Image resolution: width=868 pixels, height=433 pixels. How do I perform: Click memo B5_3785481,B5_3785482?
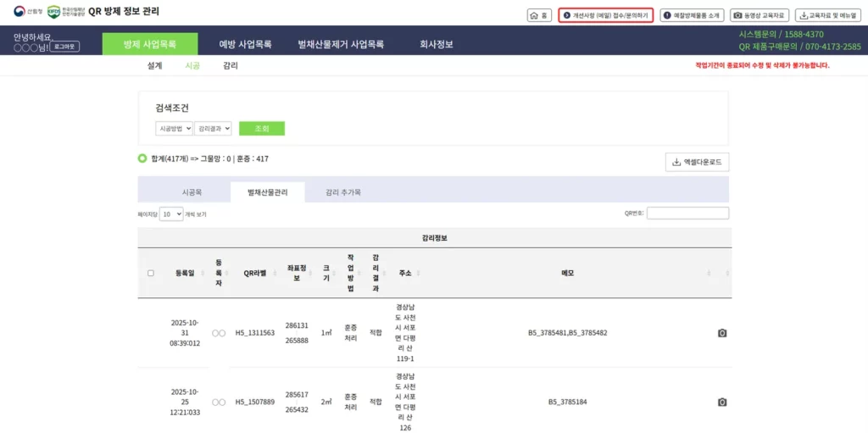pos(568,333)
